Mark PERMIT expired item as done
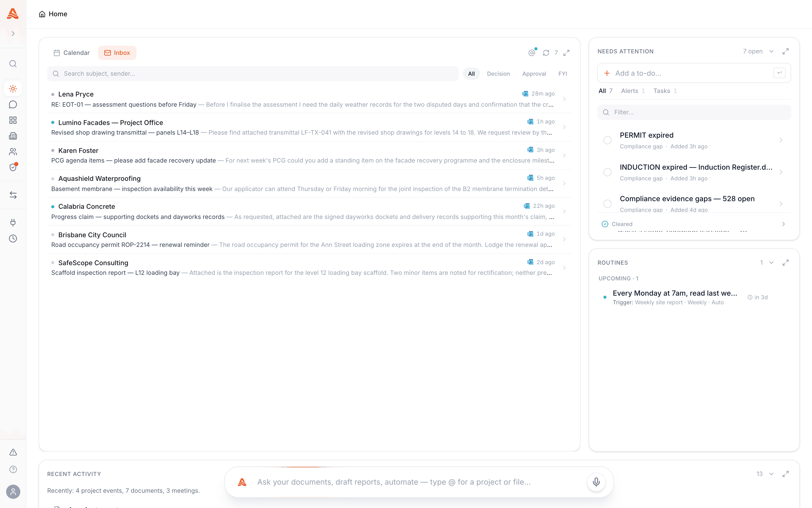 (x=607, y=140)
